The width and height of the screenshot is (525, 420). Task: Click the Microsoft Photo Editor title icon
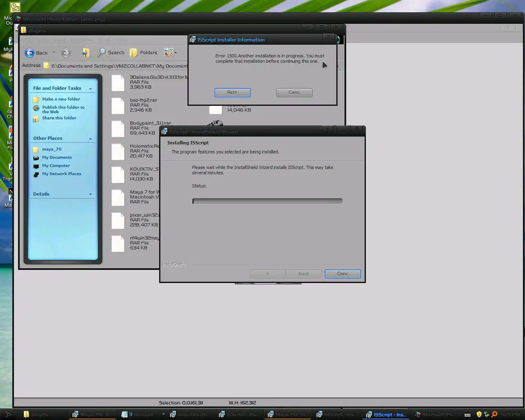tap(18, 18)
